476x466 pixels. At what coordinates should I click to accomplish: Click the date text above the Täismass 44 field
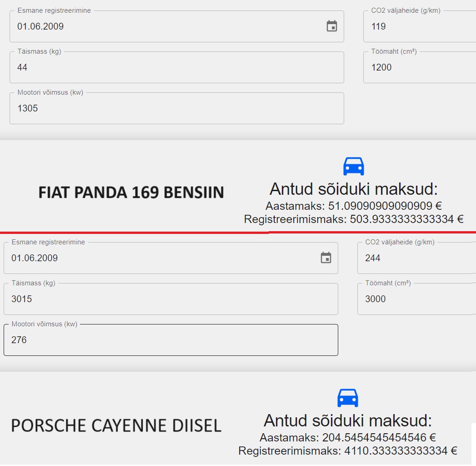pos(41,26)
